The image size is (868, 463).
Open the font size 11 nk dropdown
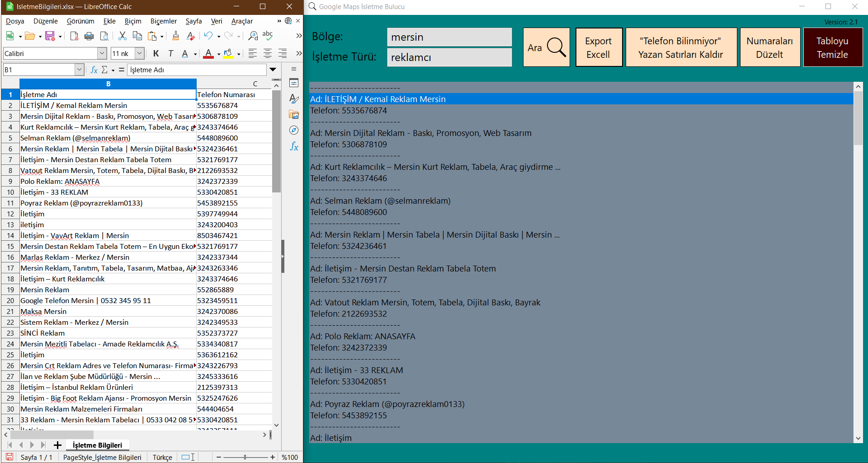coord(140,53)
